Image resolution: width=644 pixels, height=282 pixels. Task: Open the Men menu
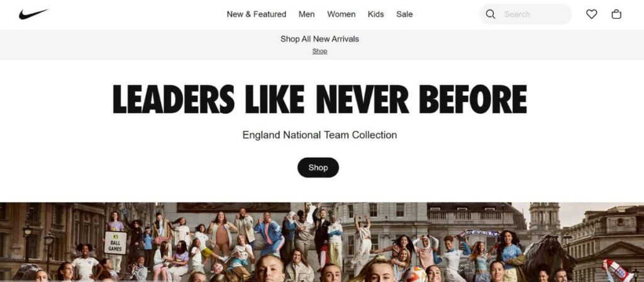306,14
